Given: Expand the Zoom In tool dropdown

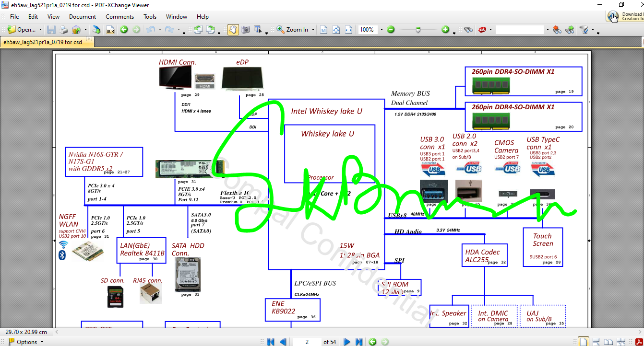Looking at the screenshot, I should [313, 30].
